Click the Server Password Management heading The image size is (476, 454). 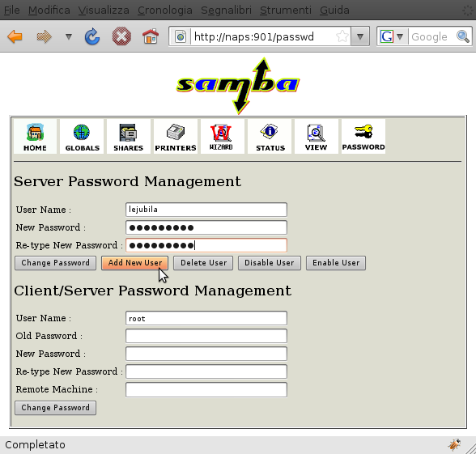click(x=127, y=181)
